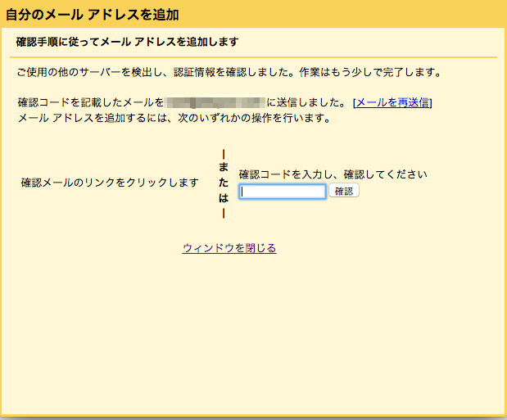Click the ウィンドウを閉じる link

229,248
